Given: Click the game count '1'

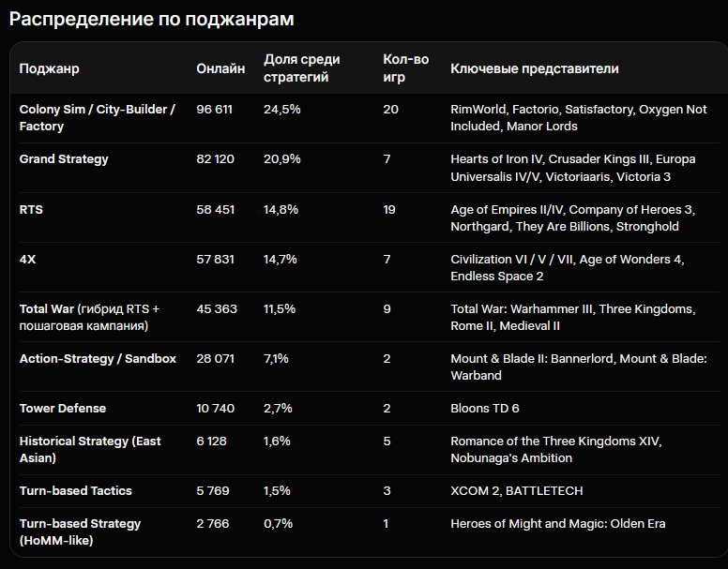Looking at the screenshot, I should [x=386, y=524].
